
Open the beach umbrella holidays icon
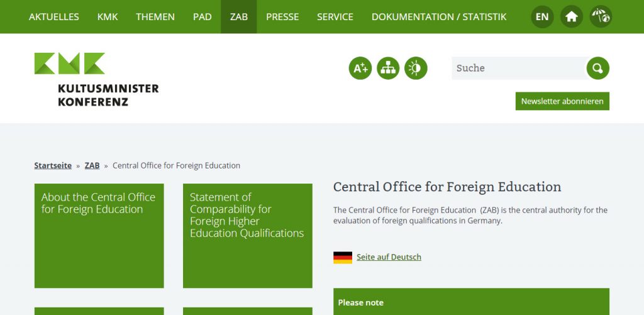pos(601,17)
